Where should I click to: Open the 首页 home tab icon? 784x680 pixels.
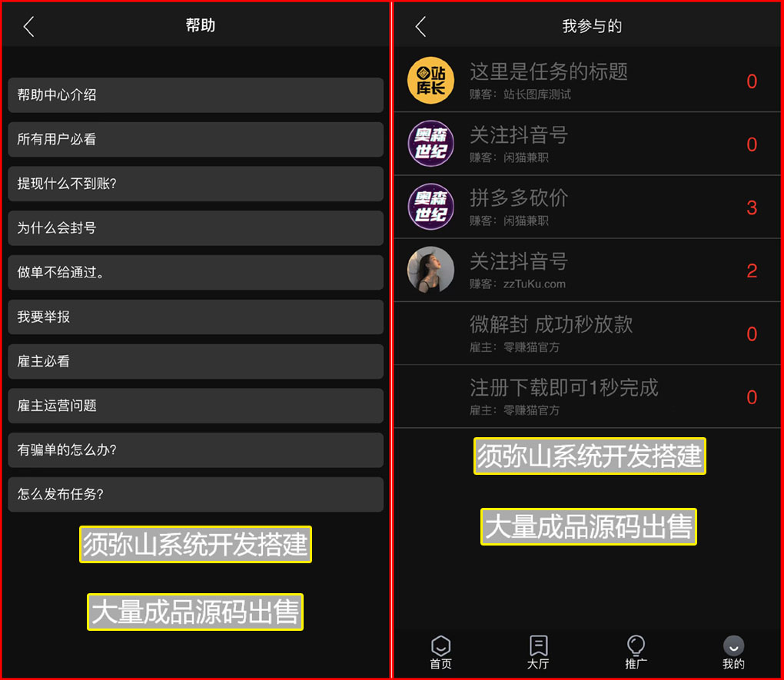440,646
